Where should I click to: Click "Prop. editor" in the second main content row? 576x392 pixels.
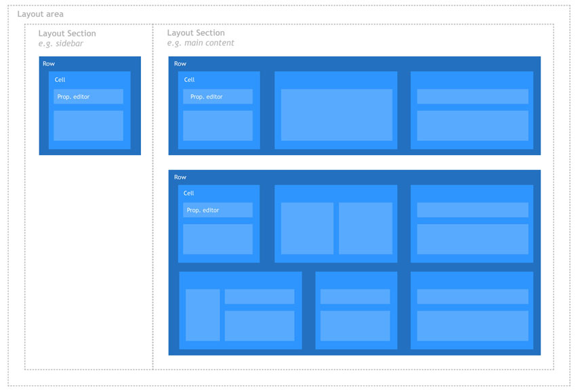[218, 211]
